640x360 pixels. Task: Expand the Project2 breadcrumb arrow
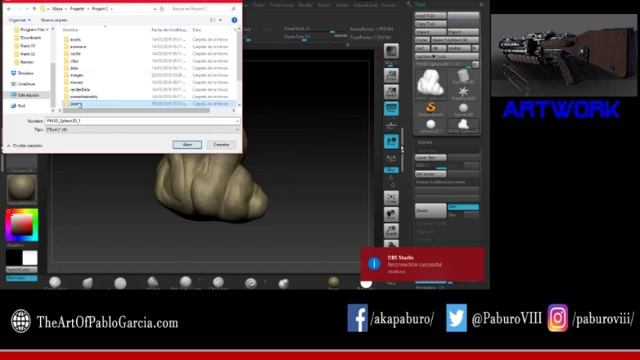111,9
